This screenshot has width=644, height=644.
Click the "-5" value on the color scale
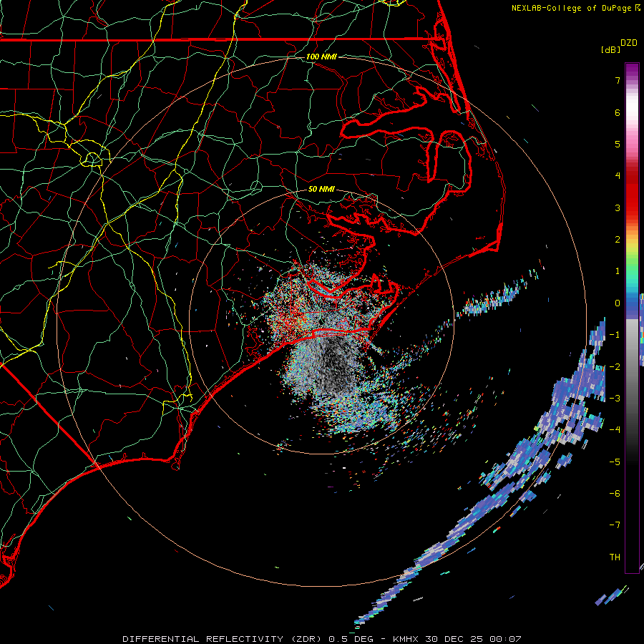[615, 462]
